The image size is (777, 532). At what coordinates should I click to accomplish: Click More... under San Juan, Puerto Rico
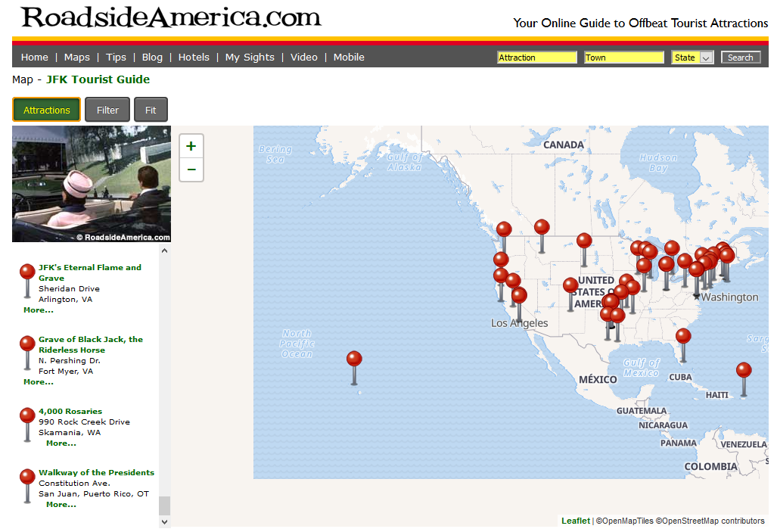61,505
